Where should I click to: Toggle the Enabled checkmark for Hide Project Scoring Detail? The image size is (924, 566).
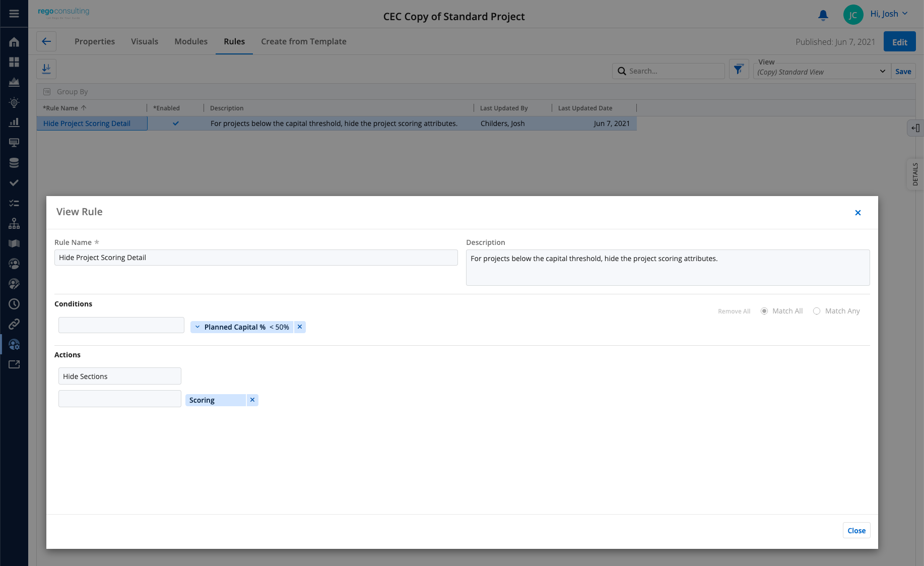(176, 123)
